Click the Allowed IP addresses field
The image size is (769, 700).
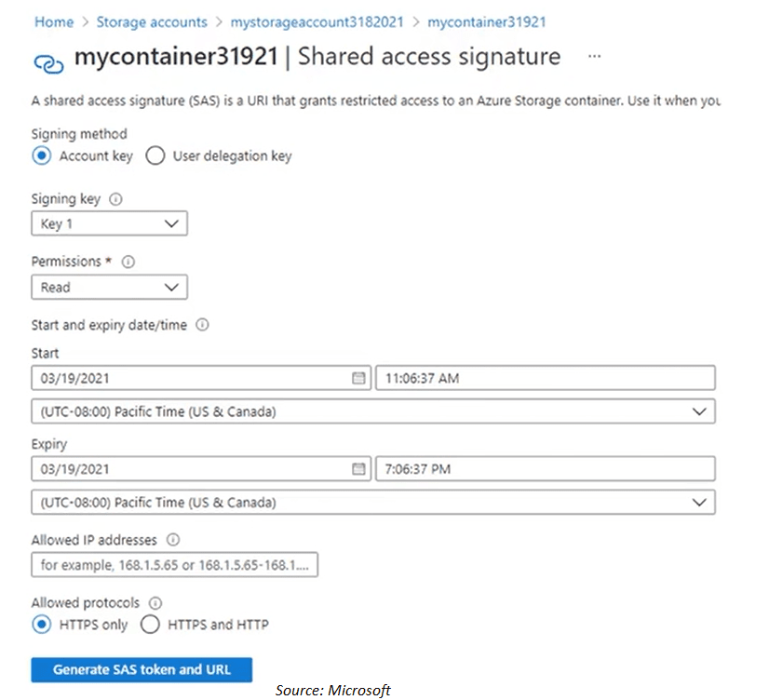(x=174, y=565)
